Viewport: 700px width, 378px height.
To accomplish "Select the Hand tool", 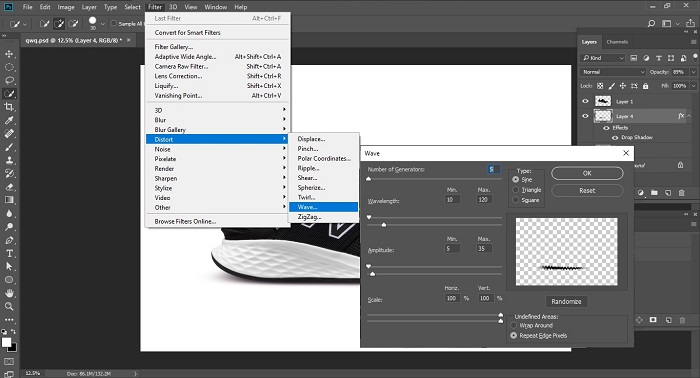I will point(9,293).
